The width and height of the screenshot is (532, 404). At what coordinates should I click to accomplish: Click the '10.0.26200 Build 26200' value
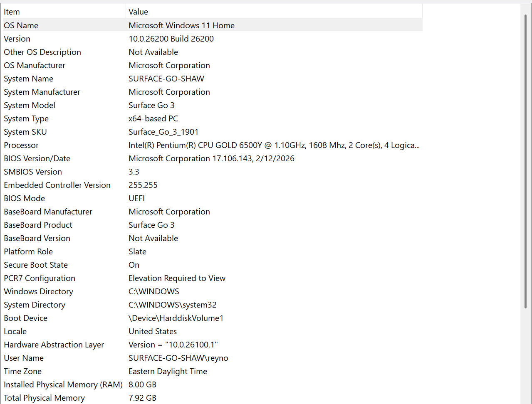click(x=171, y=39)
